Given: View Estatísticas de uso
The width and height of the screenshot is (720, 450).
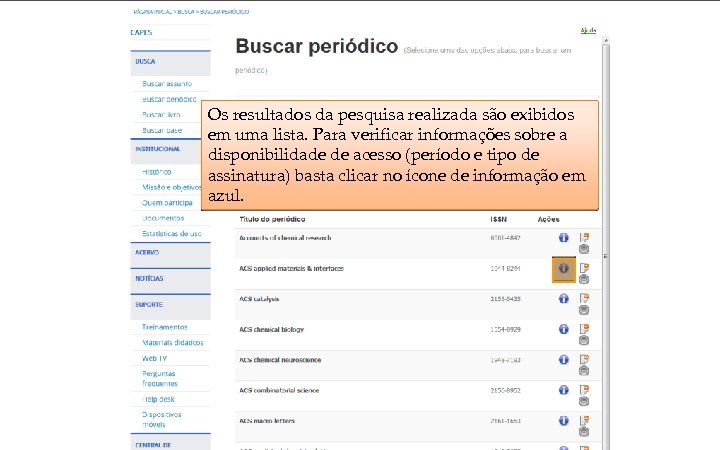Looking at the screenshot, I should point(172,234).
